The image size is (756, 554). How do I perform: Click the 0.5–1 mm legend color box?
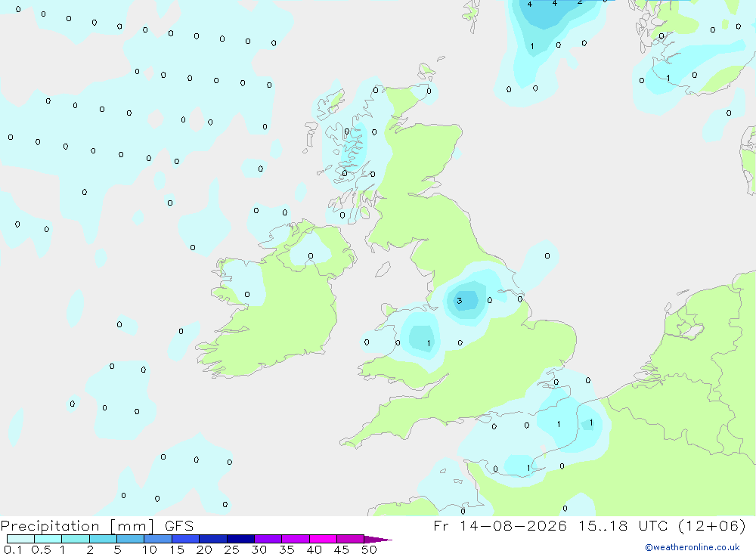(x=48, y=539)
